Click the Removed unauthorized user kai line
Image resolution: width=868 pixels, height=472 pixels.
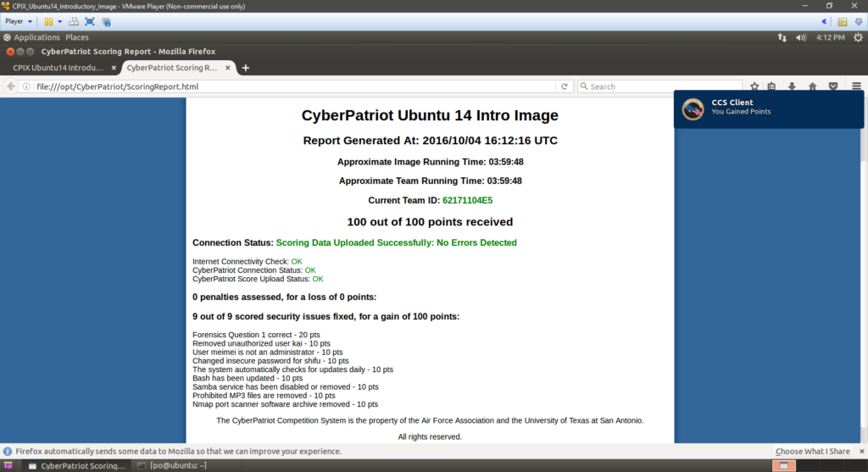261,344
